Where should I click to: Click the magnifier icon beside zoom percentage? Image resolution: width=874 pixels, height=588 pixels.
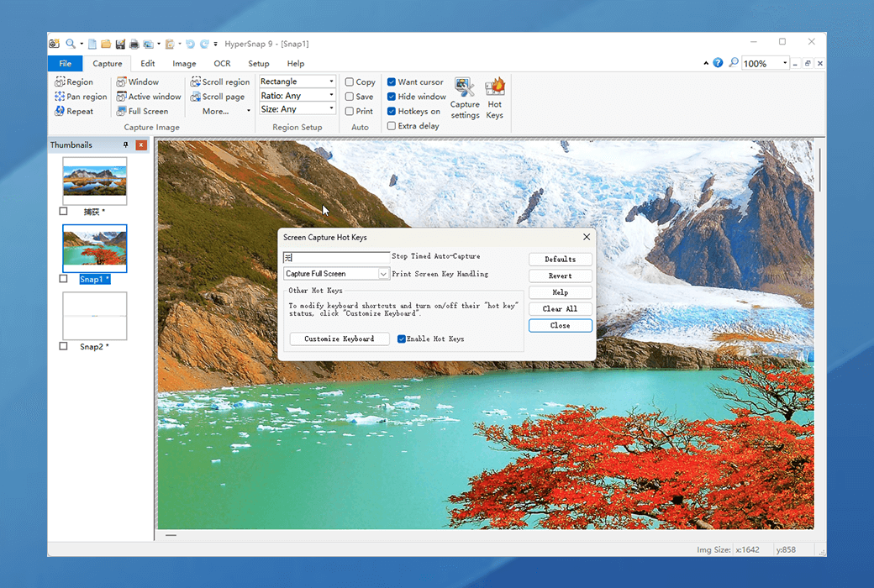click(x=734, y=63)
